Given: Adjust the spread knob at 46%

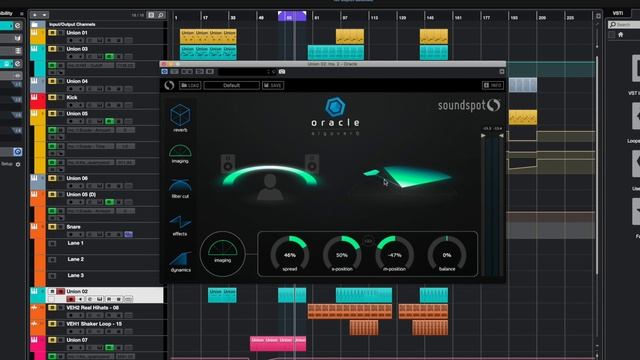Looking at the screenshot, I should [290, 254].
